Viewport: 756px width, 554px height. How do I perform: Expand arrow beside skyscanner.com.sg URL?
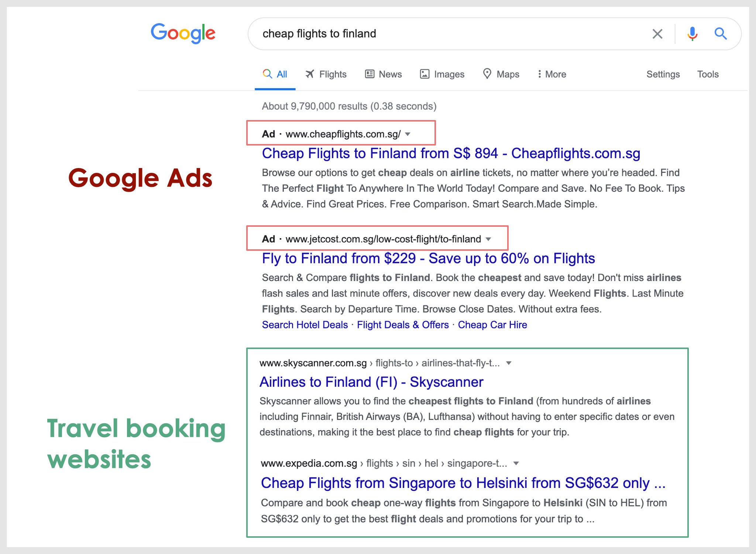click(x=509, y=363)
